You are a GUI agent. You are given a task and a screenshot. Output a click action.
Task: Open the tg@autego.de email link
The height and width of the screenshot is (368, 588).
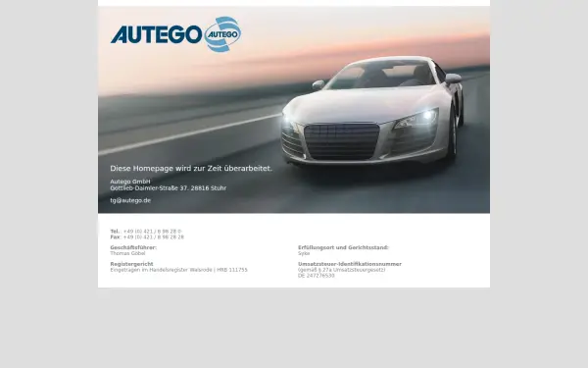pos(130,200)
